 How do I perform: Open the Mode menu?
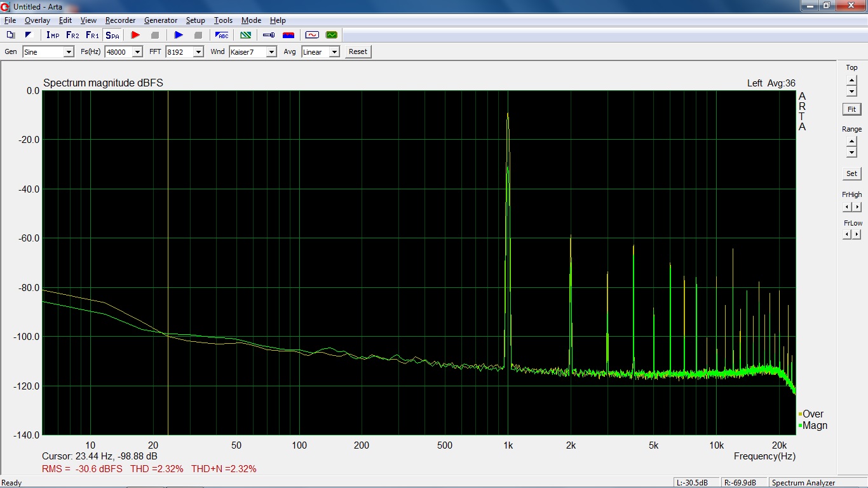click(x=251, y=20)
